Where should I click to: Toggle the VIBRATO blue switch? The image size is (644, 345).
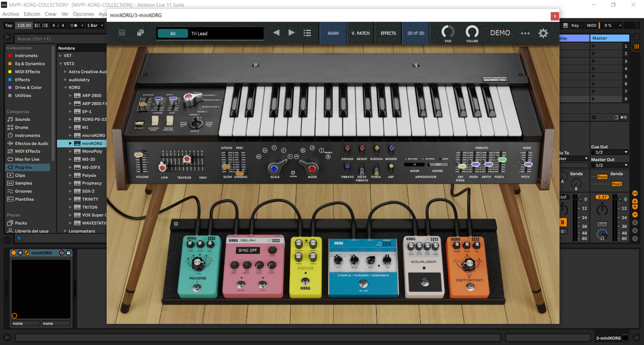pyautogui.click(x=347, y=167)
